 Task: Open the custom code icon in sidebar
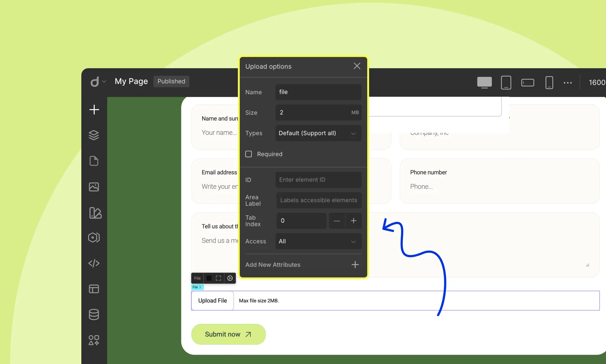tap(94, 263)
